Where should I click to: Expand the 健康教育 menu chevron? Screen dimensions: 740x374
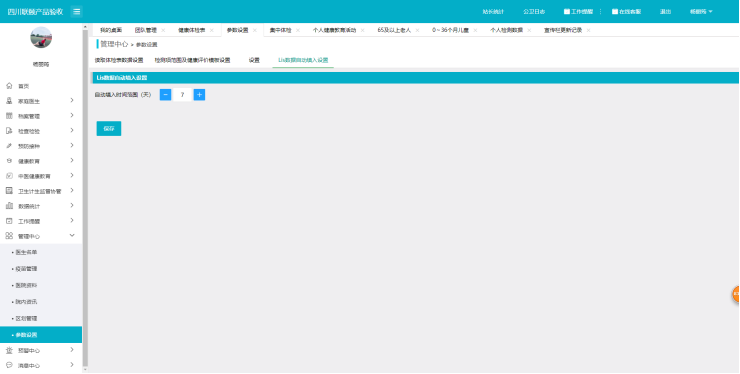pyautogui.click(x=72, y=161)
